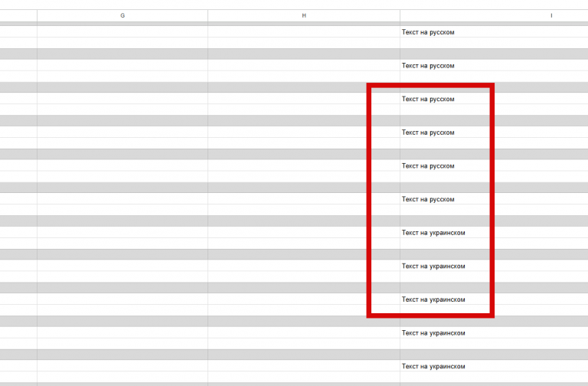Select the first 'Текст на украинском' cell
This screenshot has height=386, width=588.
point(494,232)
